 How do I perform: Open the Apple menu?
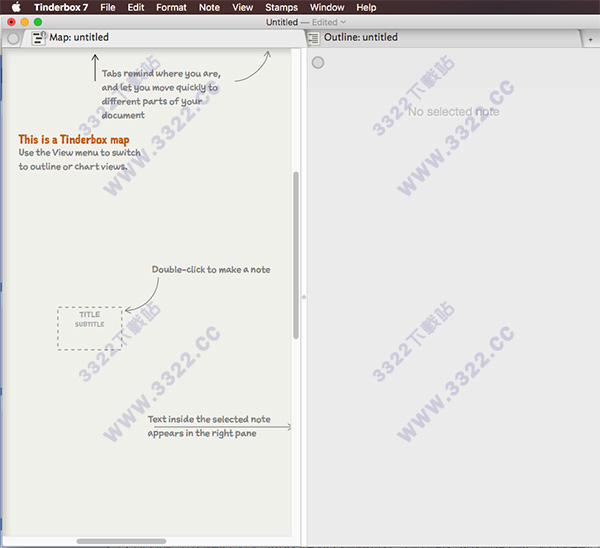pyautogui.click(x=16, y=7)
